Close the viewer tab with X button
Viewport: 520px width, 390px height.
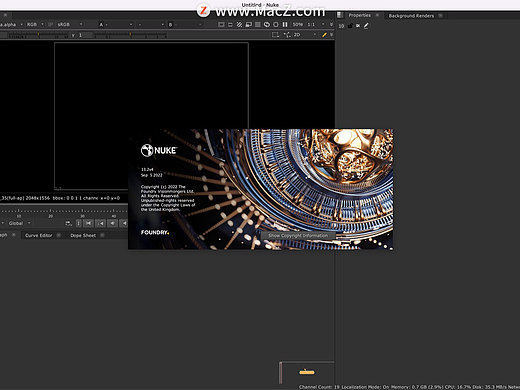[x=5, y=15]
